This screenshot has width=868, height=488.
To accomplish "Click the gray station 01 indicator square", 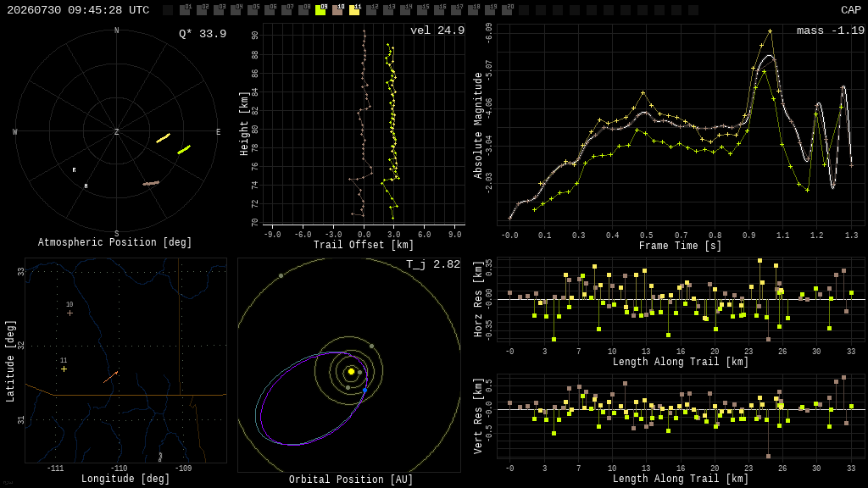I will [185, 10].
